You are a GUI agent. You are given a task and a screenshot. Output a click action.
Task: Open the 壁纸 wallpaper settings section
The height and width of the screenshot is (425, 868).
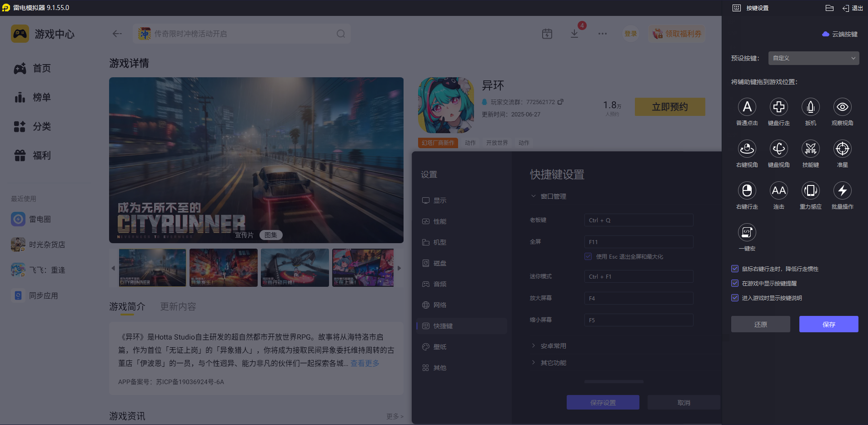tap(440, 346)
